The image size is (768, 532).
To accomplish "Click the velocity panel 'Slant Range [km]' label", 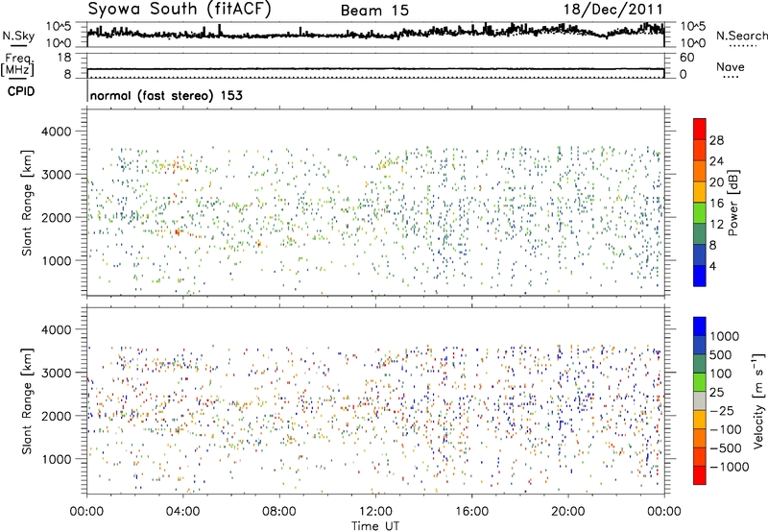I will click(x=27, y=400).
